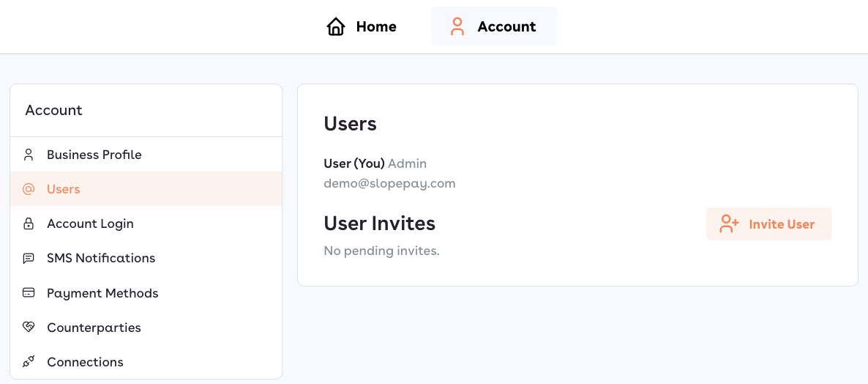Viewport: 868px width, 384px height.
Task: Select the Account tab label in top bar
Action: point(506,27)
